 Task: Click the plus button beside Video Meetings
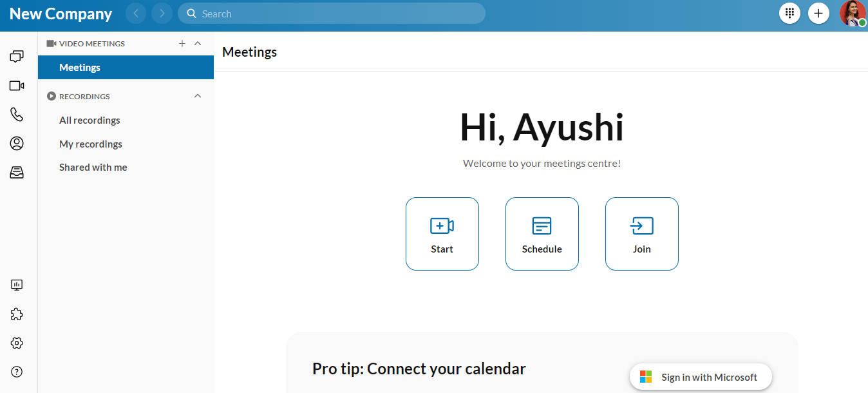(x=182, y=44)
